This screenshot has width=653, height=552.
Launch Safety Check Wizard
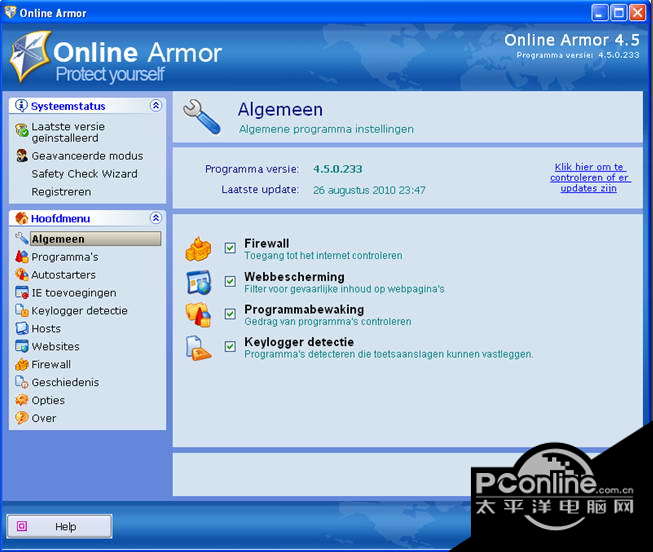click(84, 174)
